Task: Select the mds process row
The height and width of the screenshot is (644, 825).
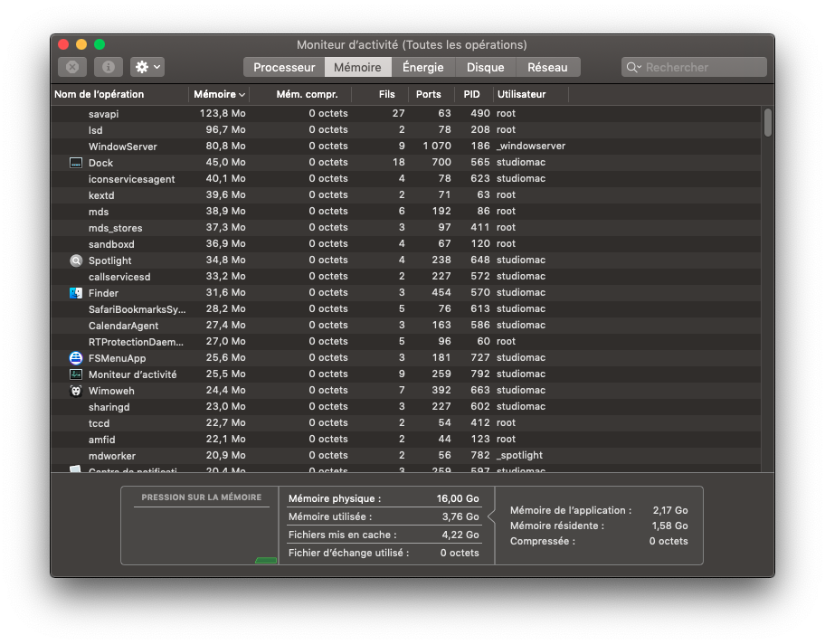Action: (405, 212)
